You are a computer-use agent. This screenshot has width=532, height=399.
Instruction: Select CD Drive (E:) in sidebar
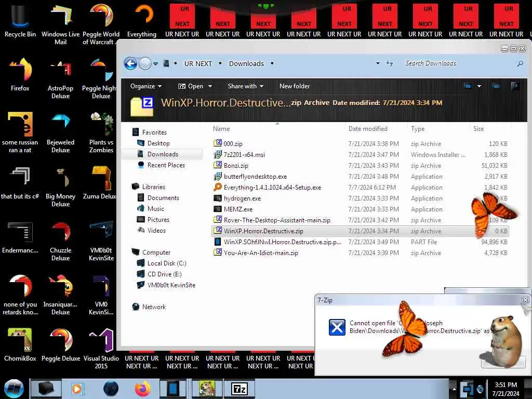164,274
